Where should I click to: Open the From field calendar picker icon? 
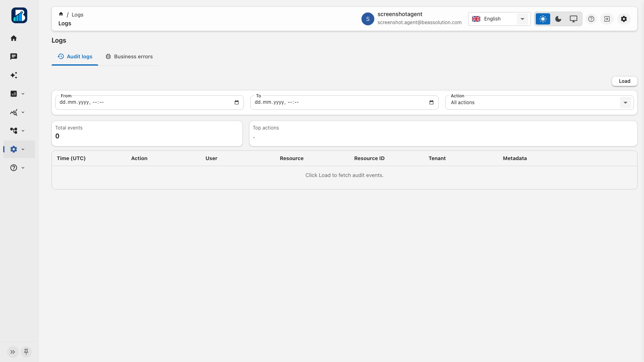(x=237, y=103)
